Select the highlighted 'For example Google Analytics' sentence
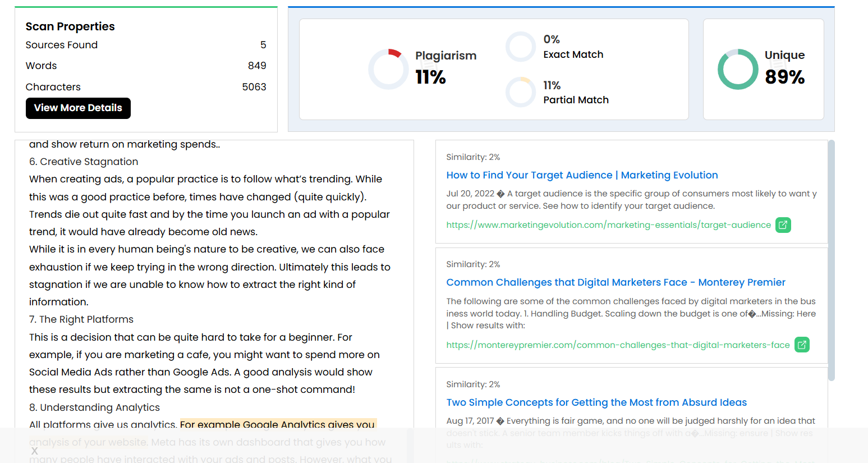Image resolution: width=868 pixels, height=463 pixels. point(278,424)
